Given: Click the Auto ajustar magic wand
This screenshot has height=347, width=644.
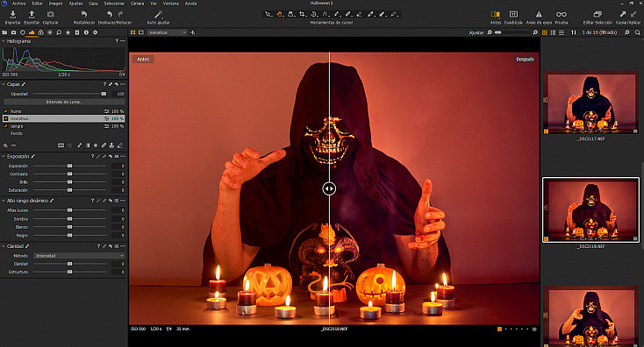Looking at the screenshot, I should (x=159, y=14).
